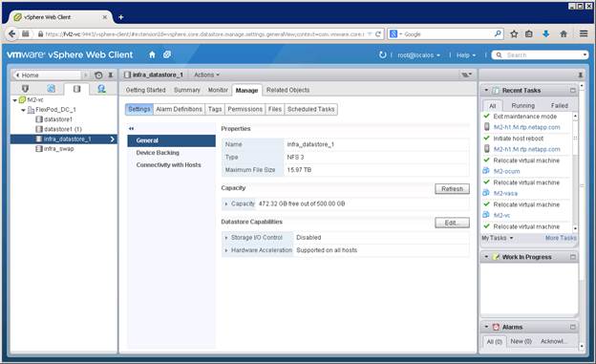
Task: Show bookmarks list clipboard icon
Action: 529,33
